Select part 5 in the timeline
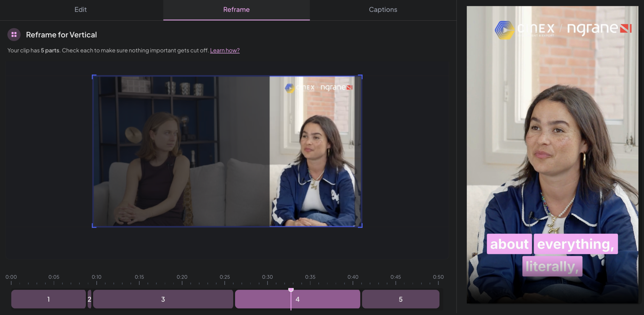Viewport: 644px width, 315px height. [400, 299]
